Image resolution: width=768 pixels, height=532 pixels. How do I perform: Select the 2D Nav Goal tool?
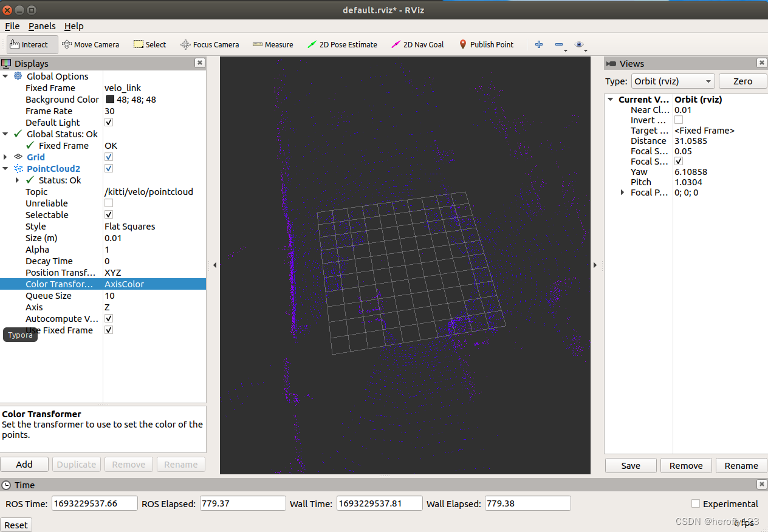(417, 44)
